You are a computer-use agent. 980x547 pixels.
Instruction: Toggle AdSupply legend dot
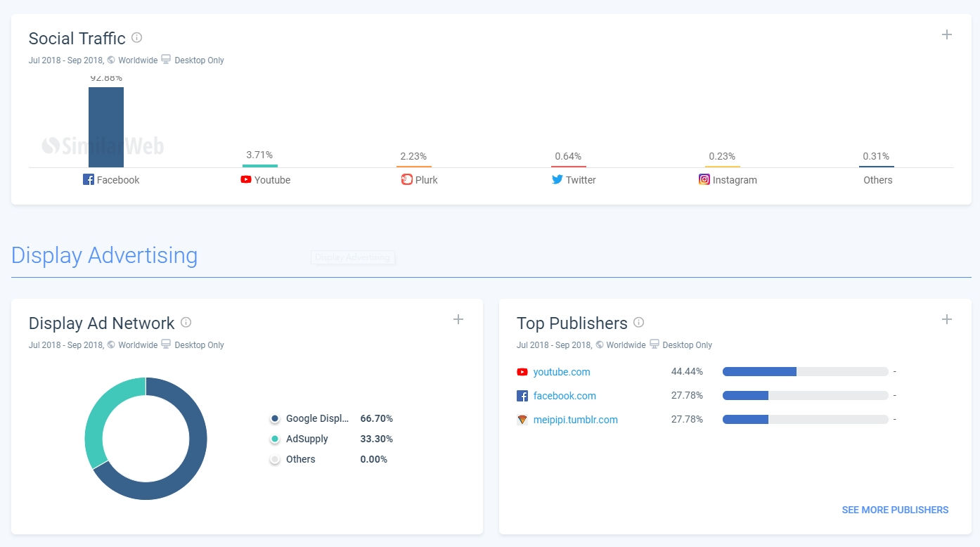coord(275,439)
